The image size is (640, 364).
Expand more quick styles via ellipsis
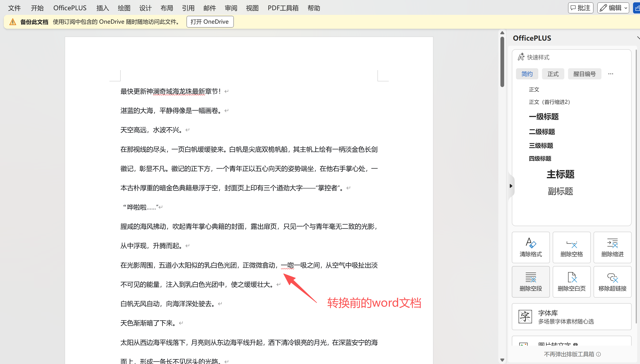pyautogui.click(x=611, y=74)
